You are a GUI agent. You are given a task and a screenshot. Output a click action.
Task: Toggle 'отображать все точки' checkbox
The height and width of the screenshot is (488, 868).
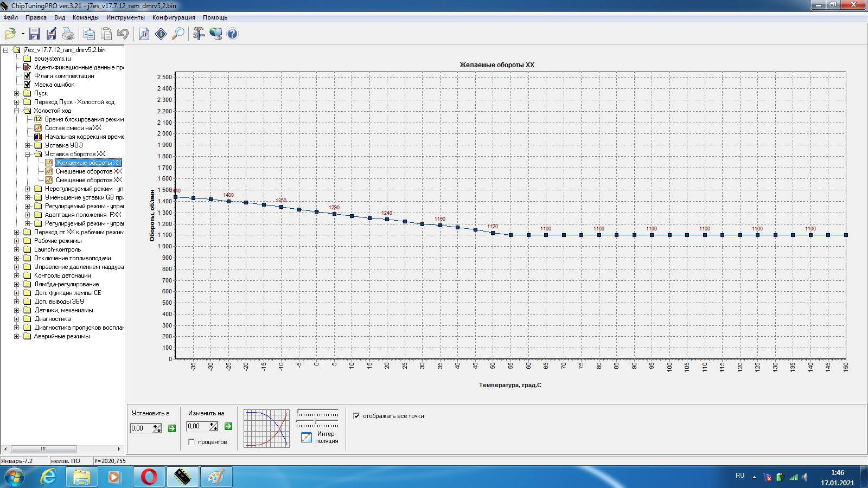356,416
